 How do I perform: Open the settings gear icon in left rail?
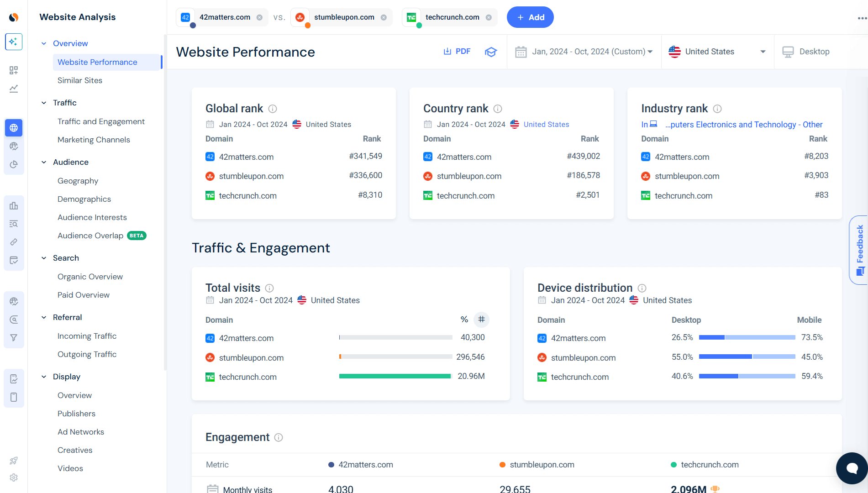point(14,477)
